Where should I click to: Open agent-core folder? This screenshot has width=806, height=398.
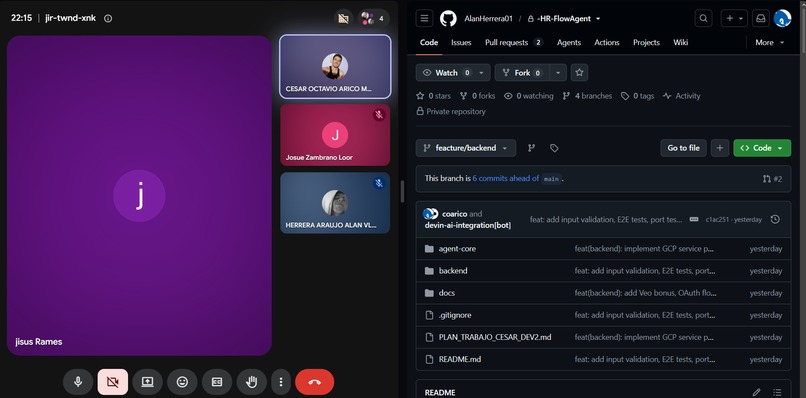tap(457, 249)
